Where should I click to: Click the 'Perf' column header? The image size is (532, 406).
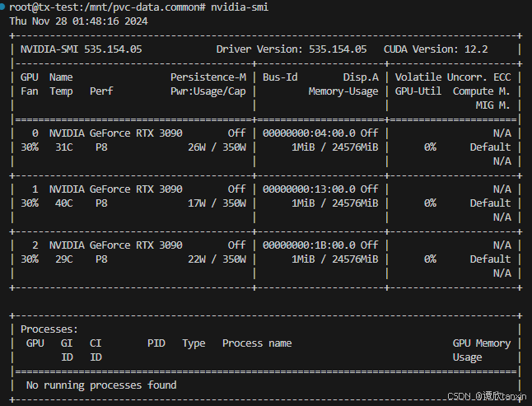(x=101, y=91)
